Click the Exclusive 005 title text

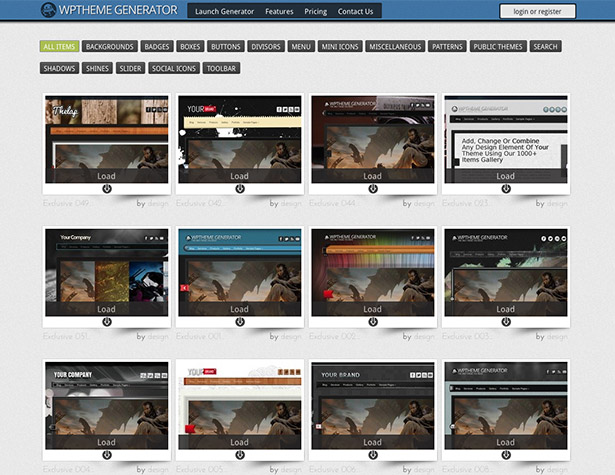point(200,469)
